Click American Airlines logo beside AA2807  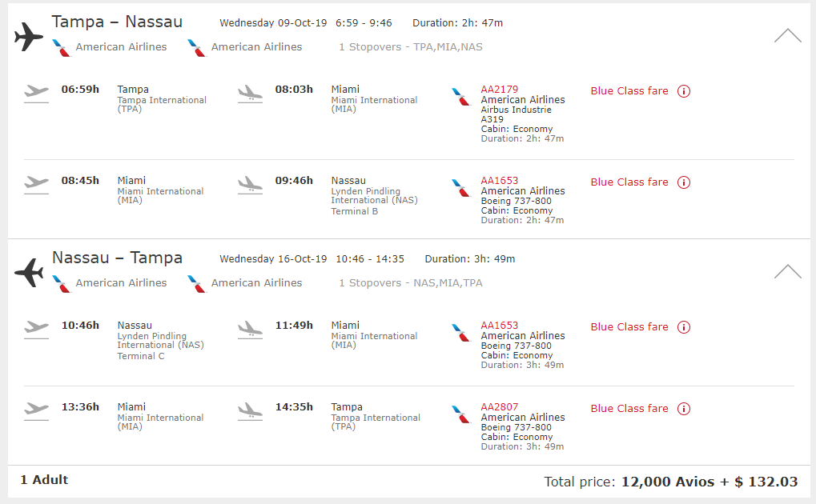point(461,414)
